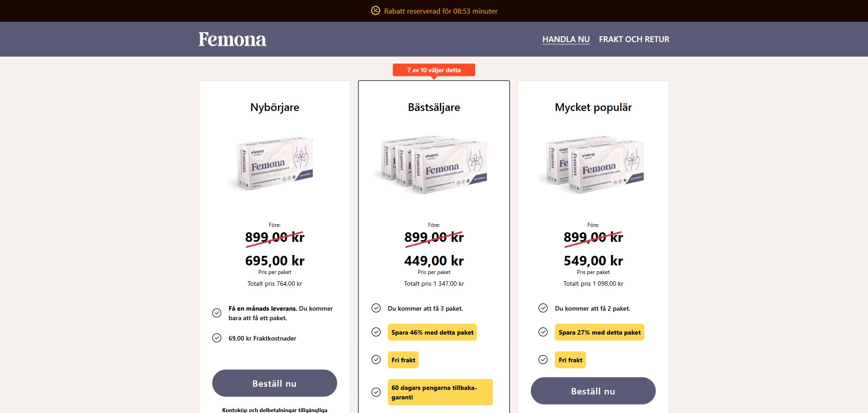Click 'Kontoköp och delbetalningar tillgängliga' text

coord(275,410)
